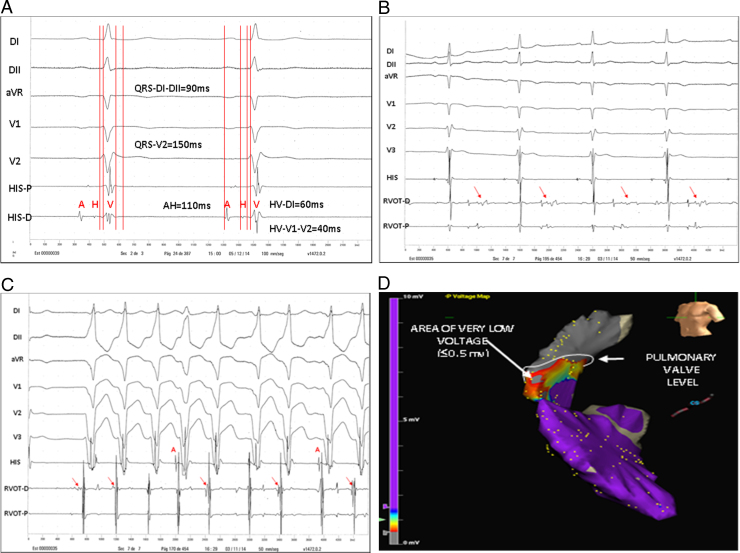The image size is (740, 553).
Task: Click the V2 lead label in panel A
Action: (x=15, y=161)
